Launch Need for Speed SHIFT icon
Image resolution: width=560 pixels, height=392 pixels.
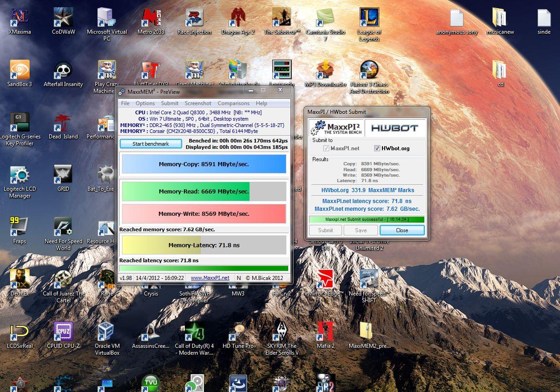point(369,286)
